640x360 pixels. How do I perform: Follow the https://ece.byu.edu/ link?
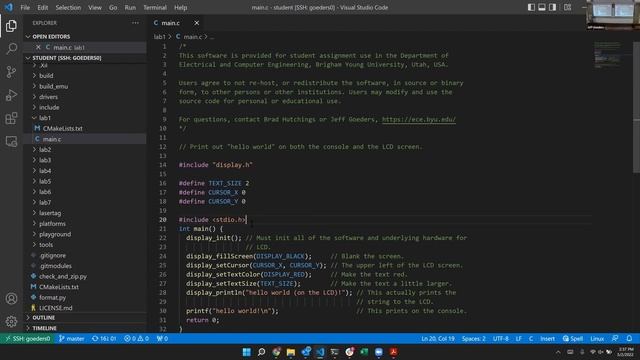pos(419,120)
